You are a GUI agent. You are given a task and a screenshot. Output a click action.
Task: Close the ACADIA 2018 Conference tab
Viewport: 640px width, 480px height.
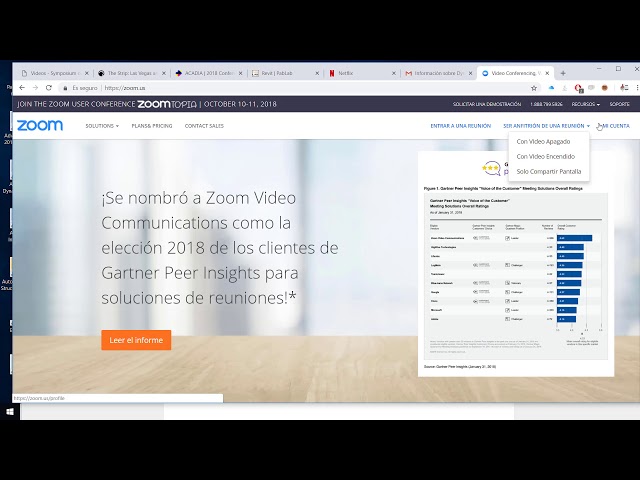[240, 73]
